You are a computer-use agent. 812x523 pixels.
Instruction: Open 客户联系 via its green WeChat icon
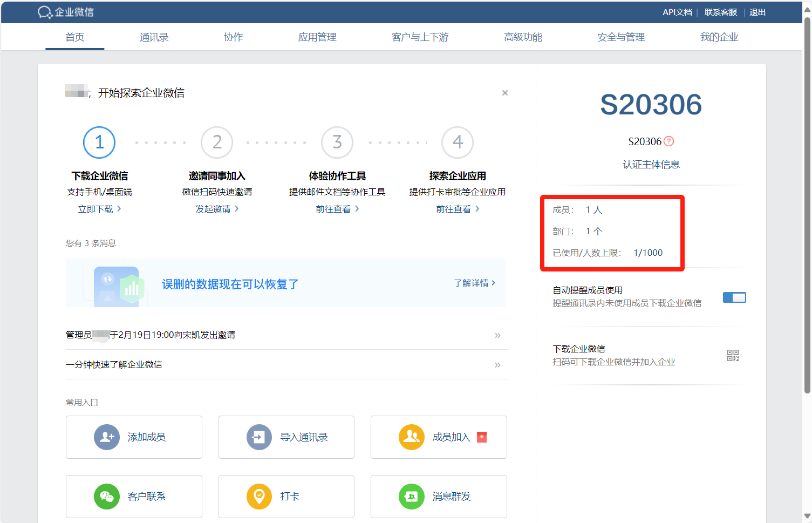point(107,497)
